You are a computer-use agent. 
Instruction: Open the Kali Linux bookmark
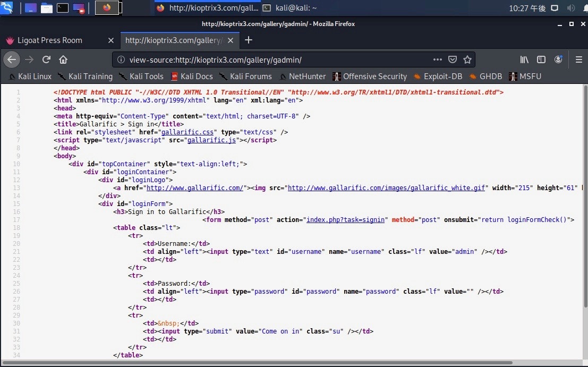[30, 76]
